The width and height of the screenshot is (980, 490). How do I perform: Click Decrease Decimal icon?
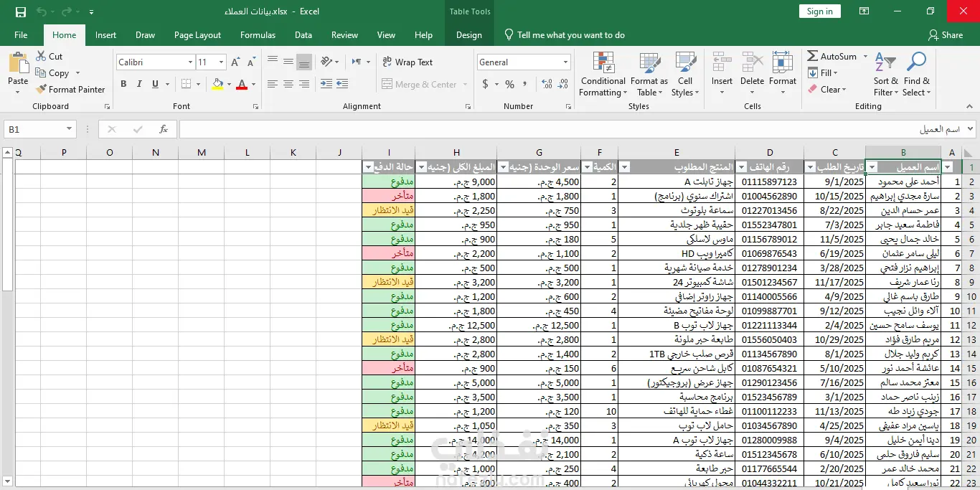tap(562, 84)
